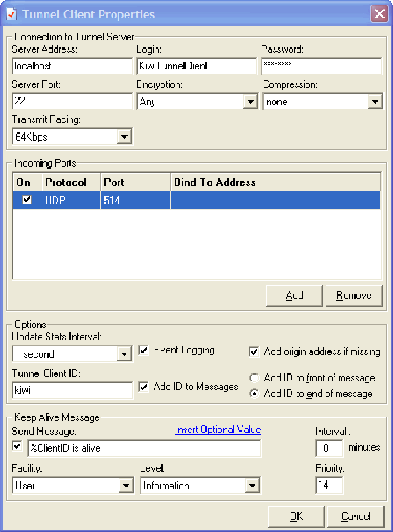The image size is (393, 532).
Task: Toggle Add origin address if missing
Action: pyautogui.click(x=254, y=352)
